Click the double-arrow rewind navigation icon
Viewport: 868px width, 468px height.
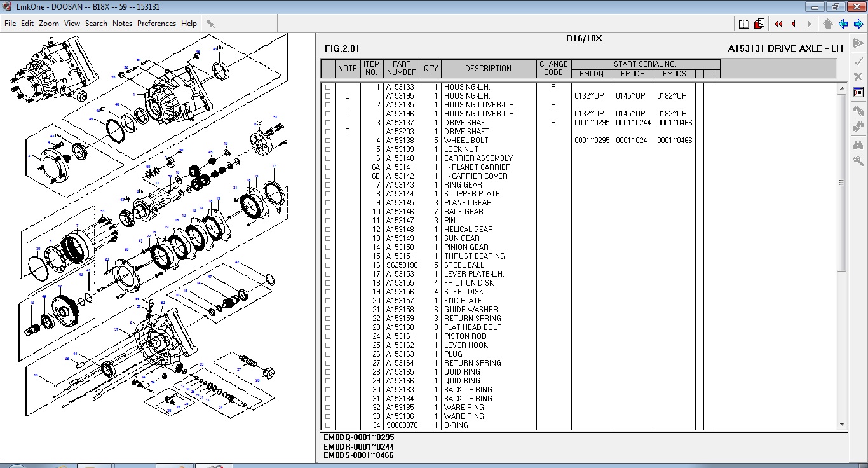778,24
